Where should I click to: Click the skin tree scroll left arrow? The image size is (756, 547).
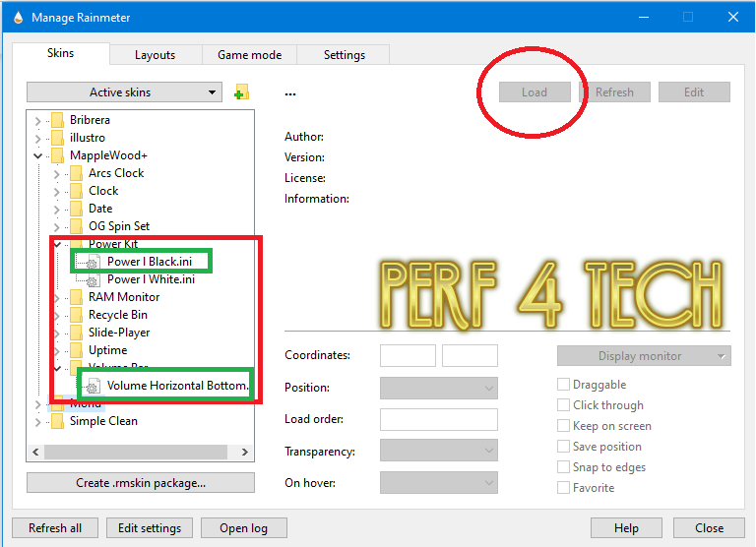(x=35, y=452)
